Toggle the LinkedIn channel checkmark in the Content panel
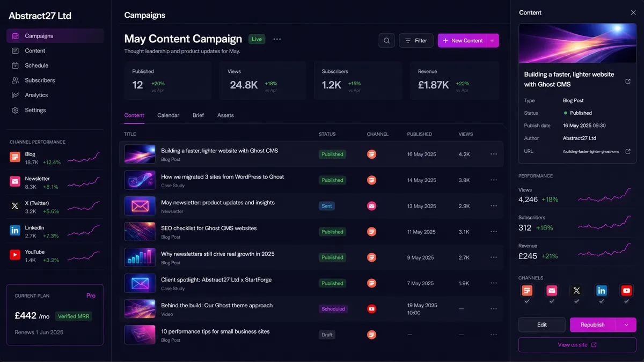Image resolution: width=644 pixels, height=362 pixels. [x=602, y=301]
